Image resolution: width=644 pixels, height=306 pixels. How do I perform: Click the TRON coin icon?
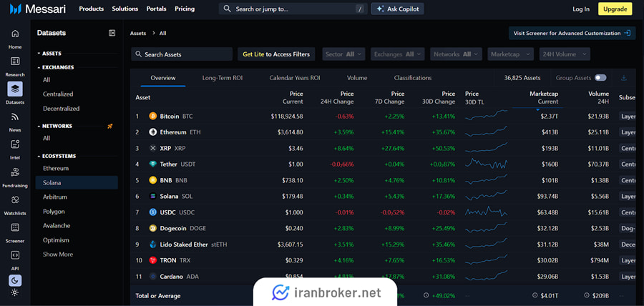point(153,260)
